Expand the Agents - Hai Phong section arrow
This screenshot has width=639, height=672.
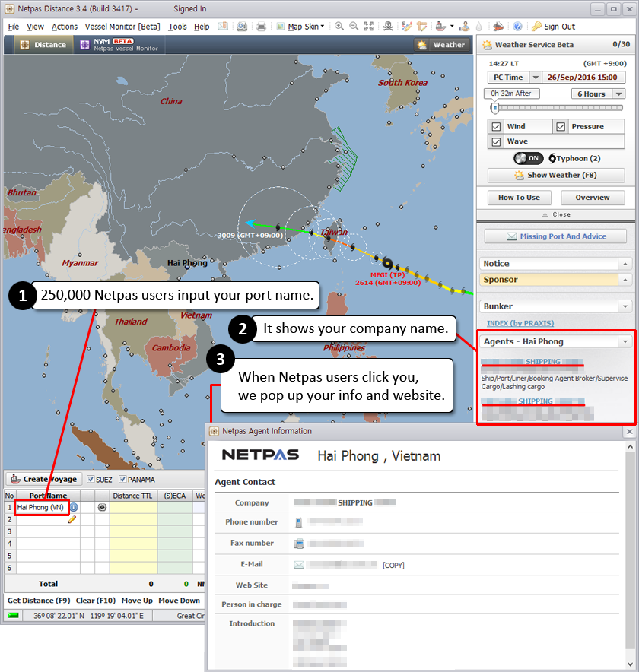pos(625,341)
